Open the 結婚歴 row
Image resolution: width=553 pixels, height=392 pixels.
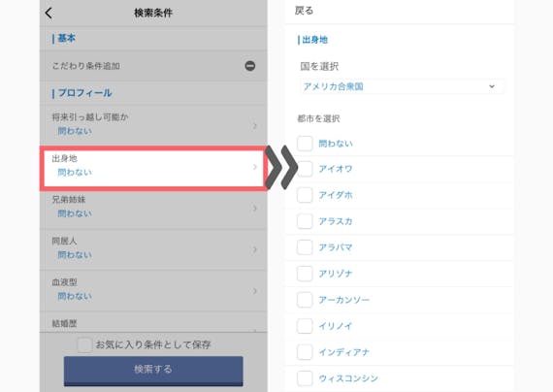click(153, 322)
